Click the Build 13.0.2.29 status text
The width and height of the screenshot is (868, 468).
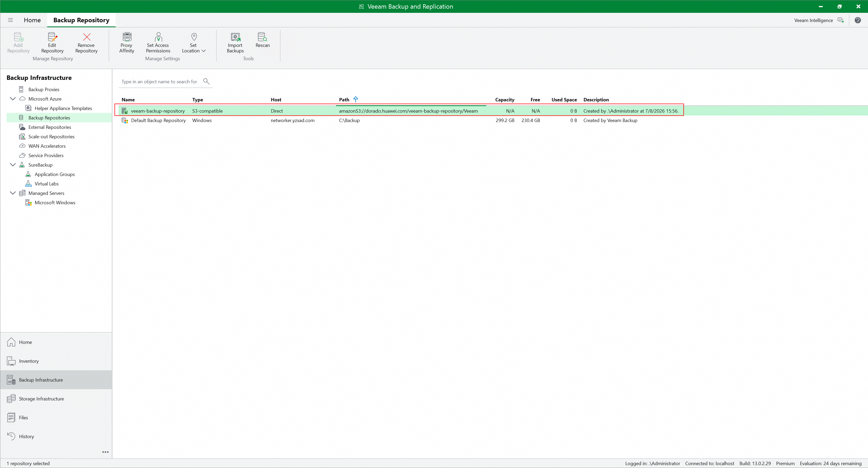[755, 463]
